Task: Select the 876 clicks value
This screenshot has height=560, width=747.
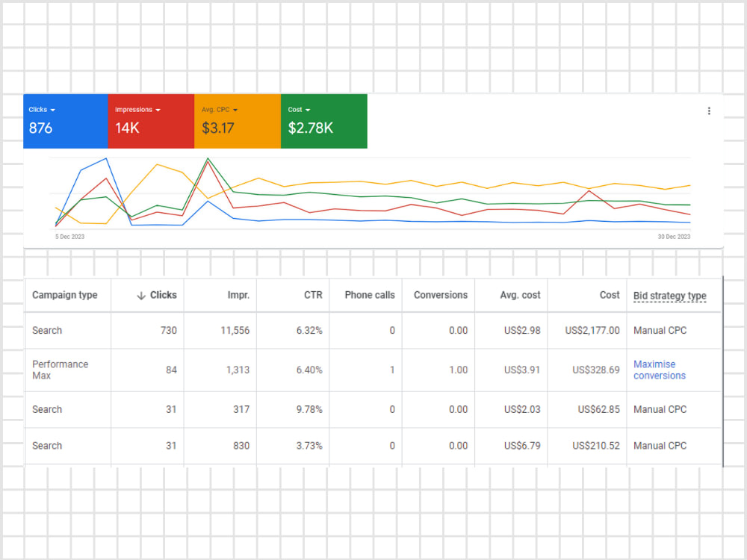Action: click(40, 128)
